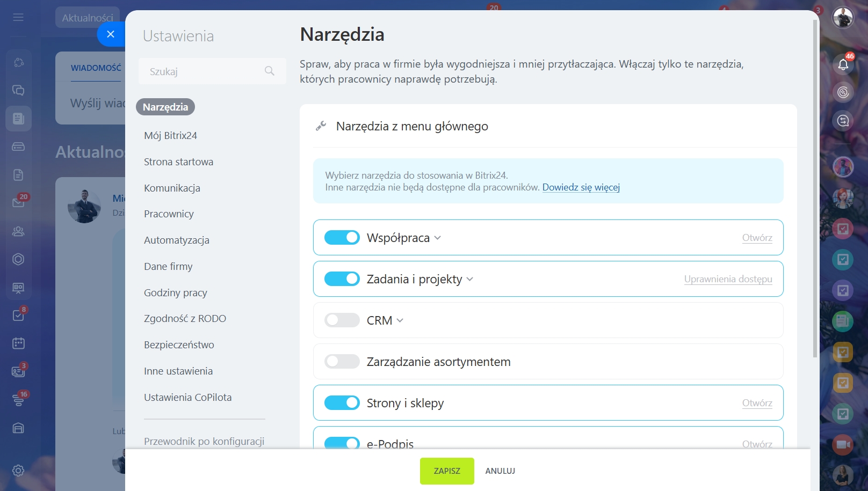
Task: Select the WIADOMOŚĆ tab in the background feed
Action: click(x=96, y=68)
